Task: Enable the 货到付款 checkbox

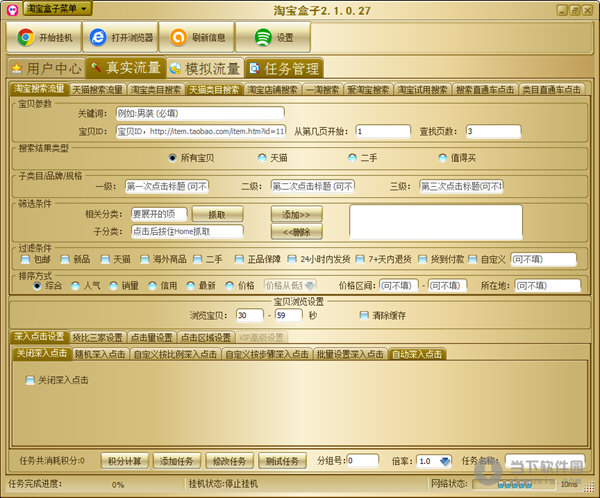Action: coord(422,260)
